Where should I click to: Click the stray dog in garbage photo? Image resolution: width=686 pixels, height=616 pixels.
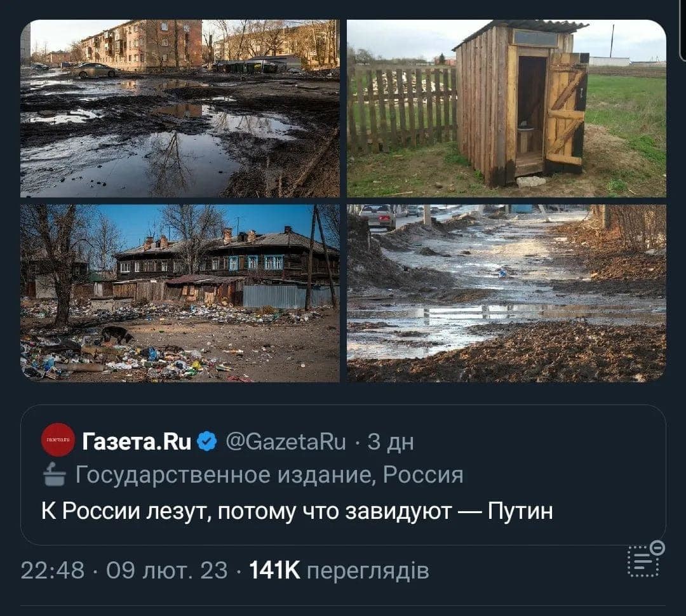pos(116,335)
